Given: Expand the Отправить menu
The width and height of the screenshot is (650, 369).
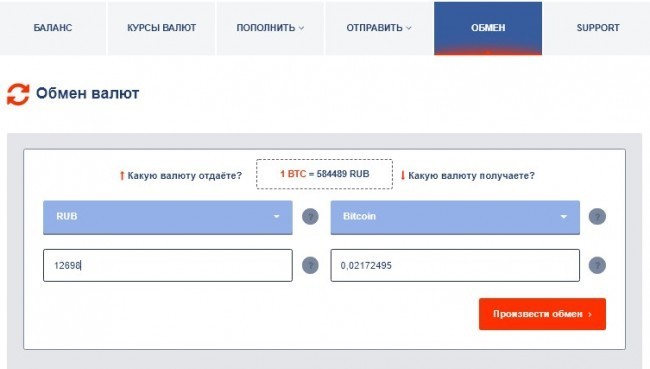Looking at the screenshot, I should [x=379, y=28].
